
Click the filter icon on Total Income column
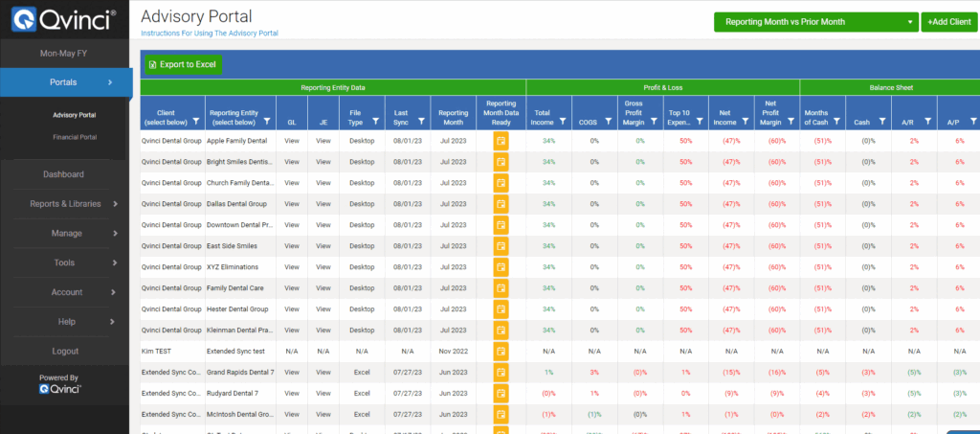pyautogui.click(x=563, y=122)
